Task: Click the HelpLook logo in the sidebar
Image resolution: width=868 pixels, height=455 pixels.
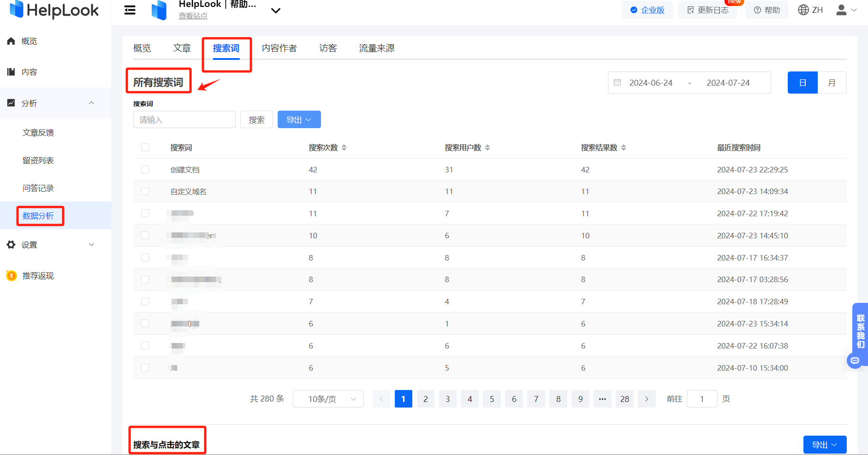Action: (x=54, y=10)
